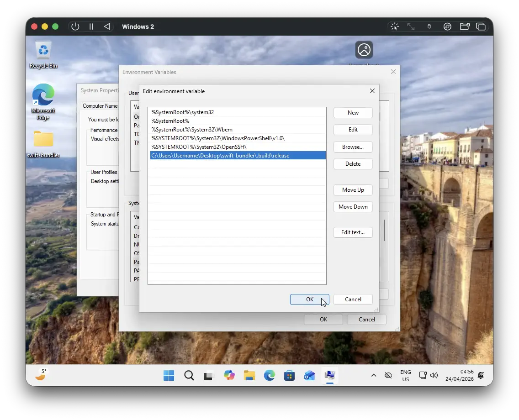519x420 pixels.
Task: Click the Edit text... button
Action: pyautogui.click(x=353, y=232)
